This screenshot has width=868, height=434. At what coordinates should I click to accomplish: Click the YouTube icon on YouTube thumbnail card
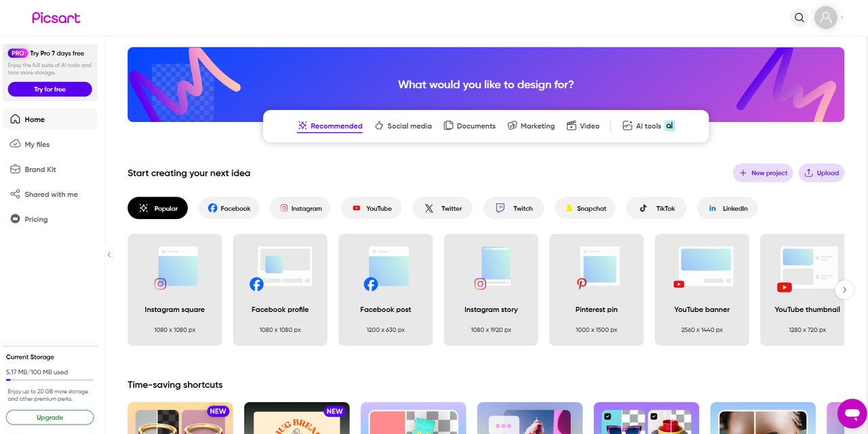[785, 288]
